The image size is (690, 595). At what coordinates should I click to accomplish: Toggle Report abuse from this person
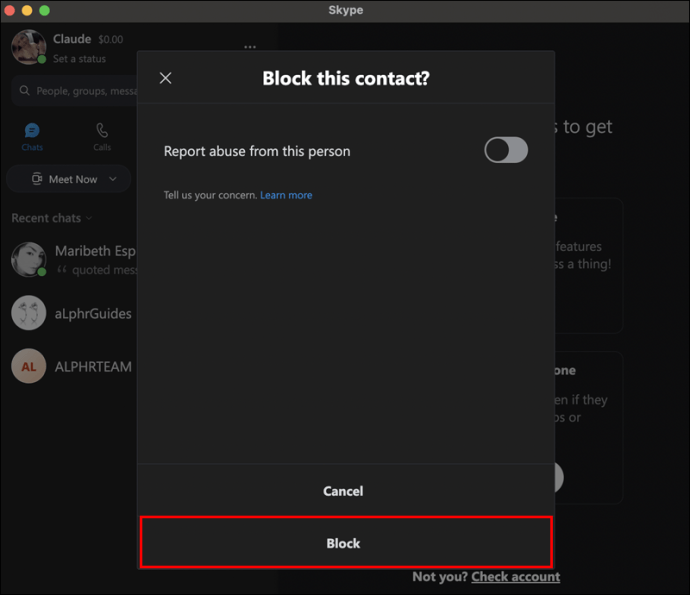[x=506, y=150]
